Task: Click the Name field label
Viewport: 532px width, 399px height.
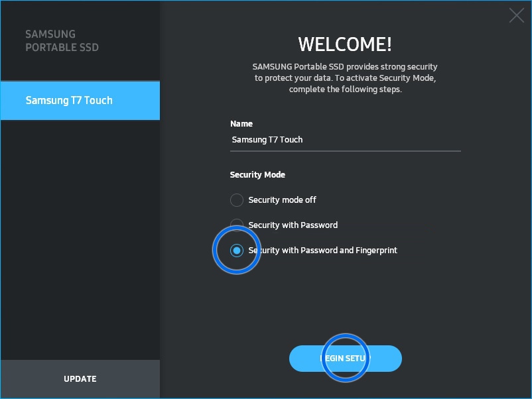Action: pos(241,124)
